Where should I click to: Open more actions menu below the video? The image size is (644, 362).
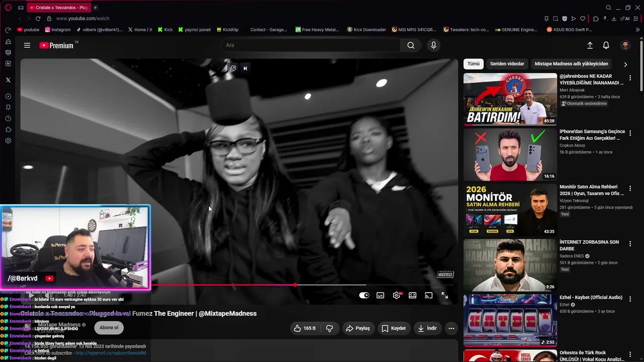coord(451,328)
